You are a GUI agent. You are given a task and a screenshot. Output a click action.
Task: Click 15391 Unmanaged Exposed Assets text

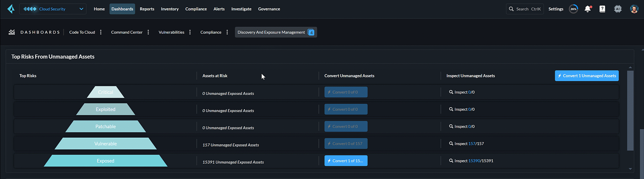coord(233,162)
